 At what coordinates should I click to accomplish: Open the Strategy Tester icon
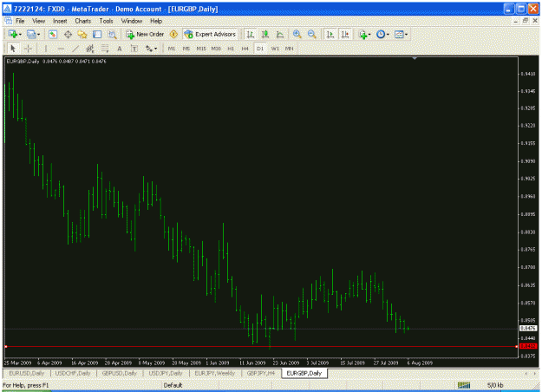[x=112, y=34]
